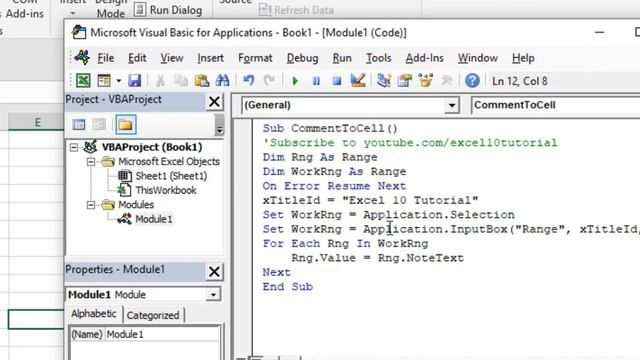Collapse the VBAProject (Book1) tree node
The image size is (640, 360).
[x=74, y=147]
